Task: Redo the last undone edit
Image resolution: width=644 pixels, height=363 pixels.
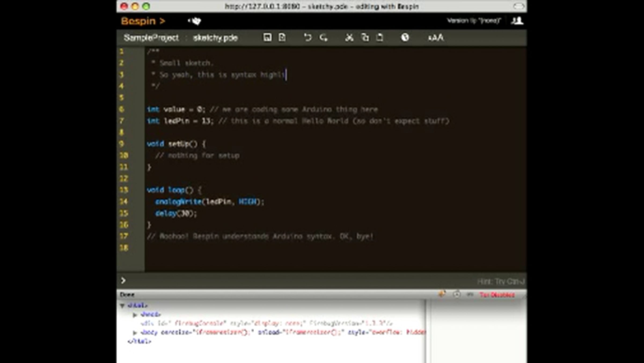Action: tap(324, 38)
